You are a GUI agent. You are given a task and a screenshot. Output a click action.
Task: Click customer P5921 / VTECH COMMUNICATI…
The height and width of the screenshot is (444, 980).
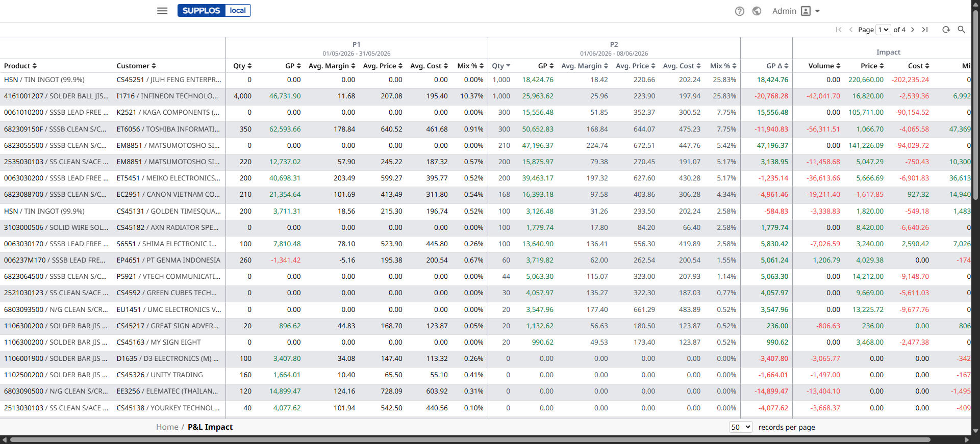point(168,276)
